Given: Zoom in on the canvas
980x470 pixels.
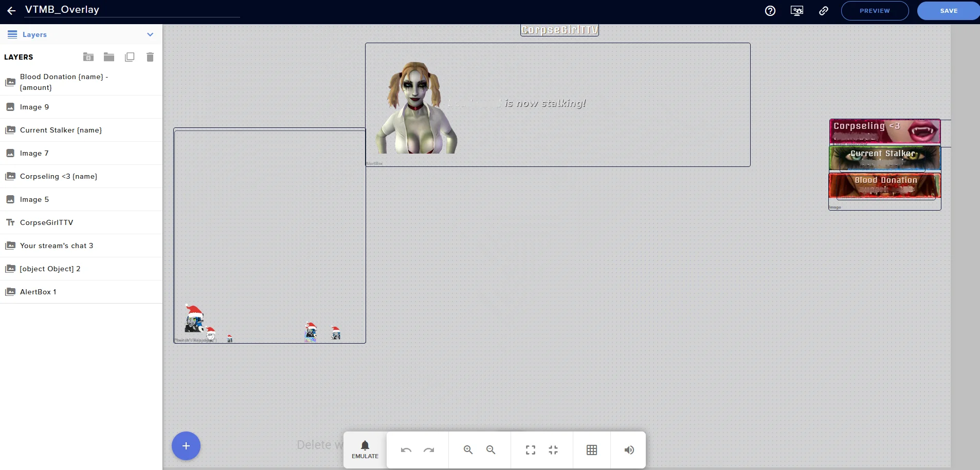Looking at the screenshot, I should 468,450.
